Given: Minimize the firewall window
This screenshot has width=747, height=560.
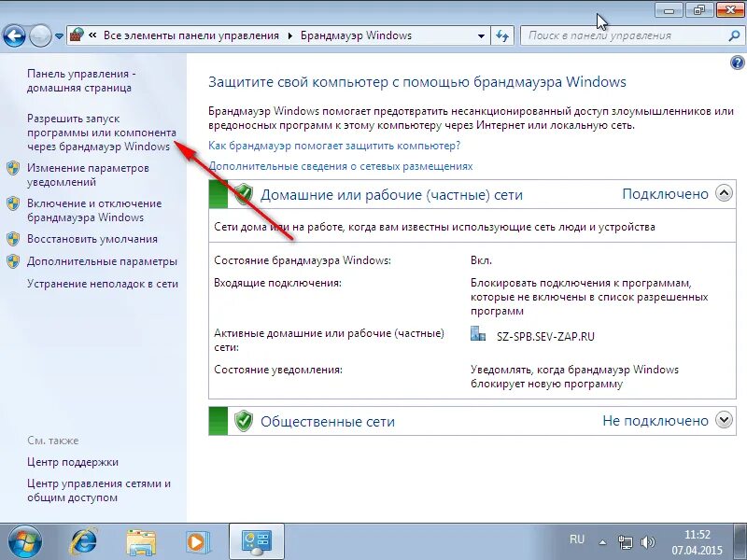Looking at the screenshot, I should tap(669, 10).
